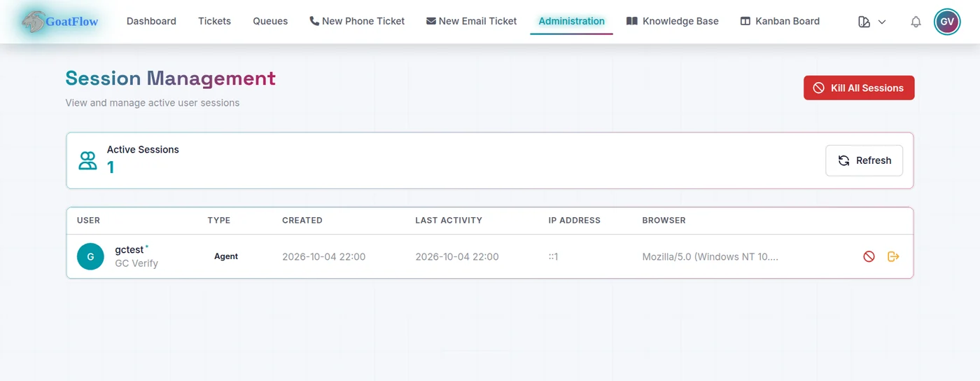Open the GV user avatar menu

pyautogui.click(x=947, y=22)
